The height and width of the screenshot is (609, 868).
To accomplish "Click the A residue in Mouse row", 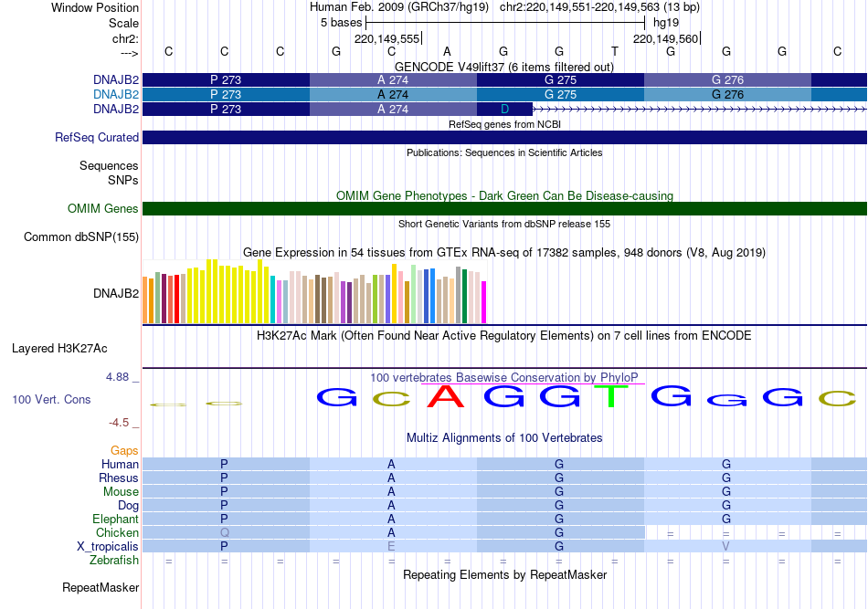I will click(x=391, y=492).
